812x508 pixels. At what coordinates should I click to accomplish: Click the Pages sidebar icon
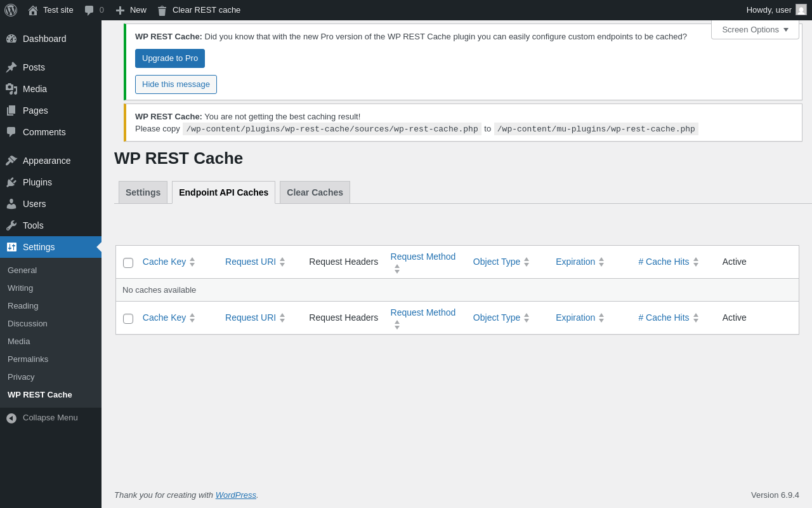pos(11,110)
